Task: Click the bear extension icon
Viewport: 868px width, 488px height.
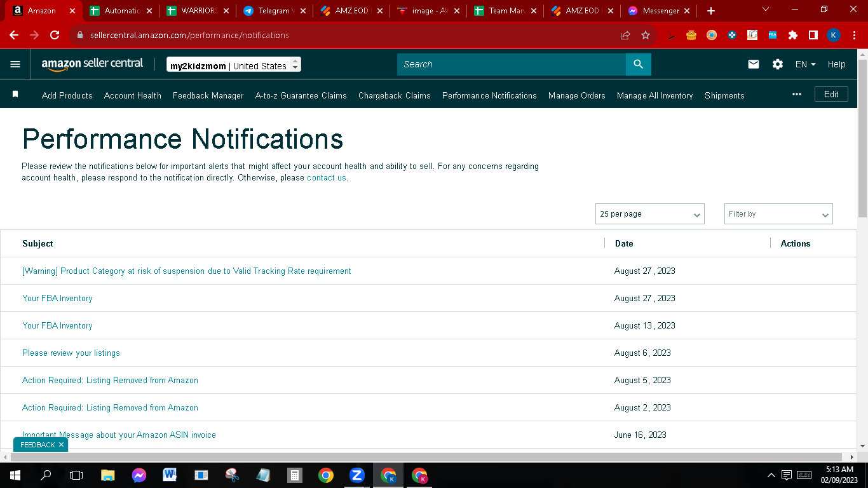Action: pyautogui.click(x=691, y=35)
